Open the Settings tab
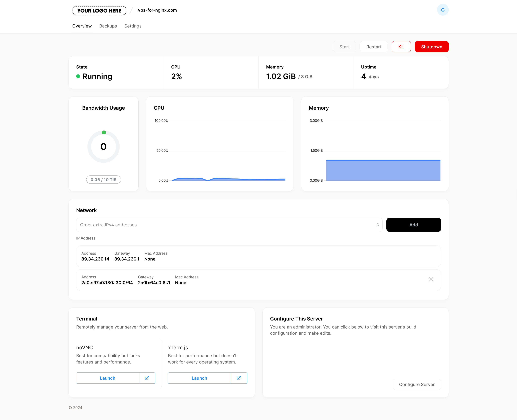The width and height of the screenshot is (517, 420). click(x=133, y=26)
